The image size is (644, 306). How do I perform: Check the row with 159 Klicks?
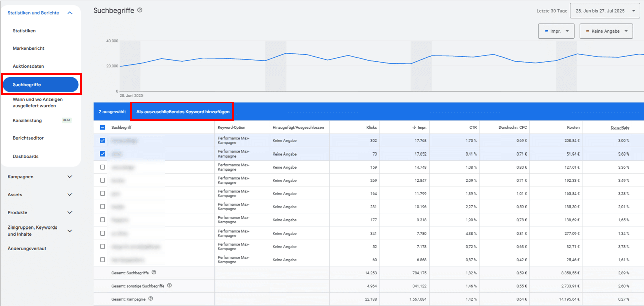click(x=103, y=167)
